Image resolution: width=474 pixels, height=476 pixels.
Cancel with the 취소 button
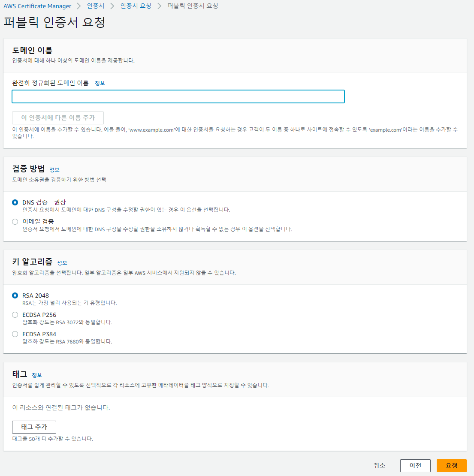pyautogui.click(x=379, y=466)
